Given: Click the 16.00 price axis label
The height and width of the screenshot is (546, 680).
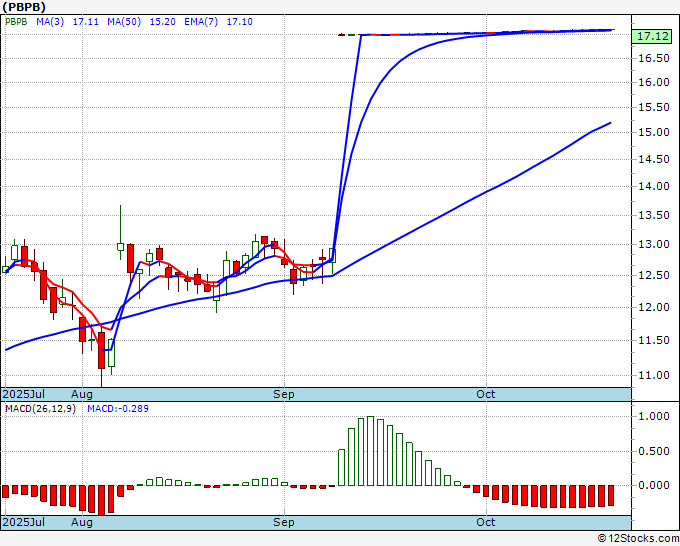Looking at the screenshot, I should pos(654,82).
